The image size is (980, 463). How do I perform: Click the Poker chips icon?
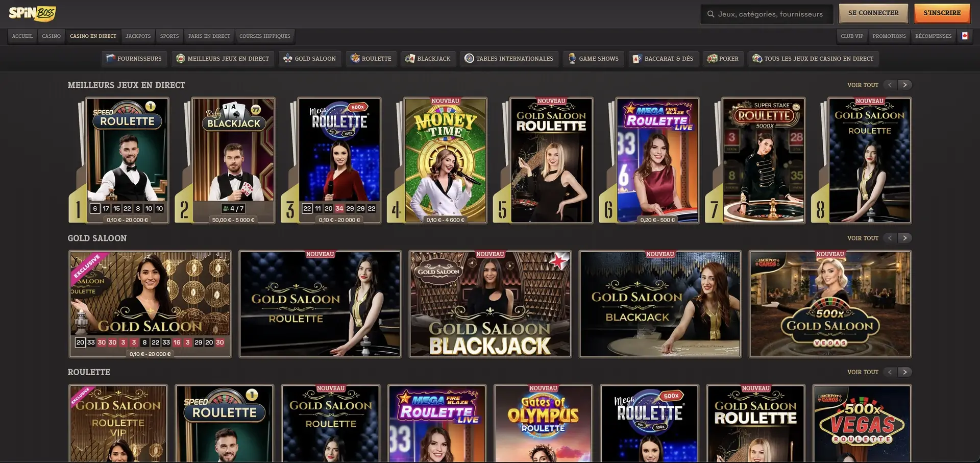[x=712, y=59]
